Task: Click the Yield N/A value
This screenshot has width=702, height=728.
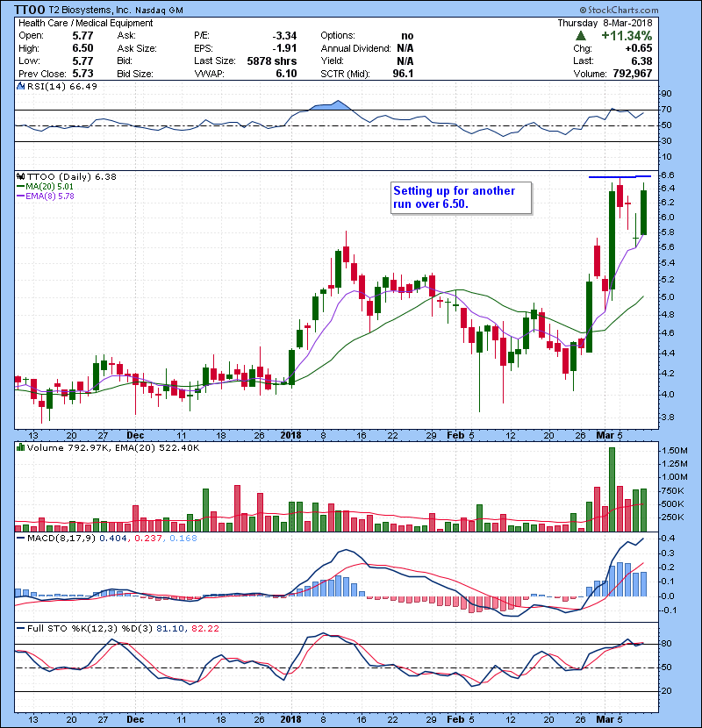Action: [405, 61]
